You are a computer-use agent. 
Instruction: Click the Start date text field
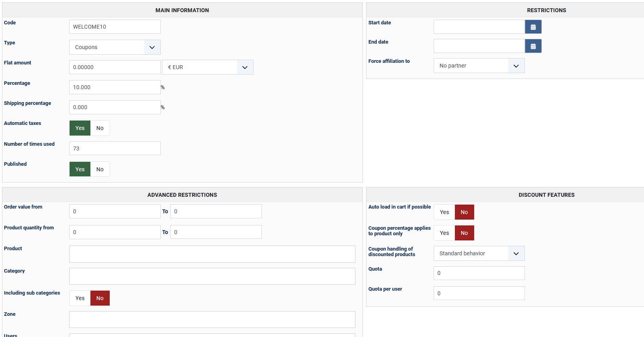[479, 27]
